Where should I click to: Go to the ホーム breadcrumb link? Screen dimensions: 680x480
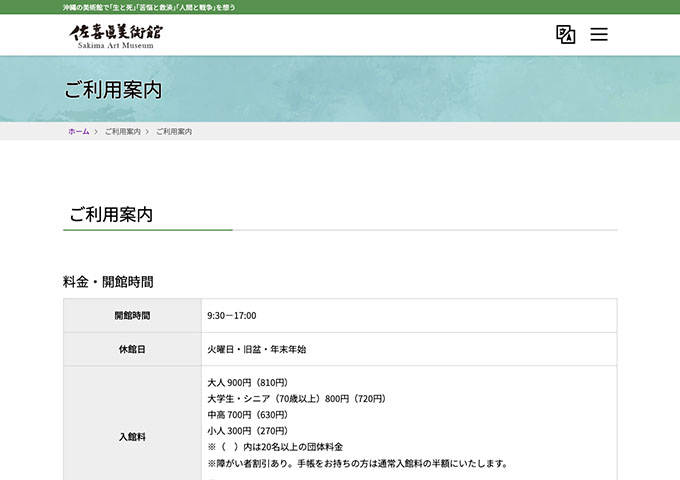tap(78, 131)
